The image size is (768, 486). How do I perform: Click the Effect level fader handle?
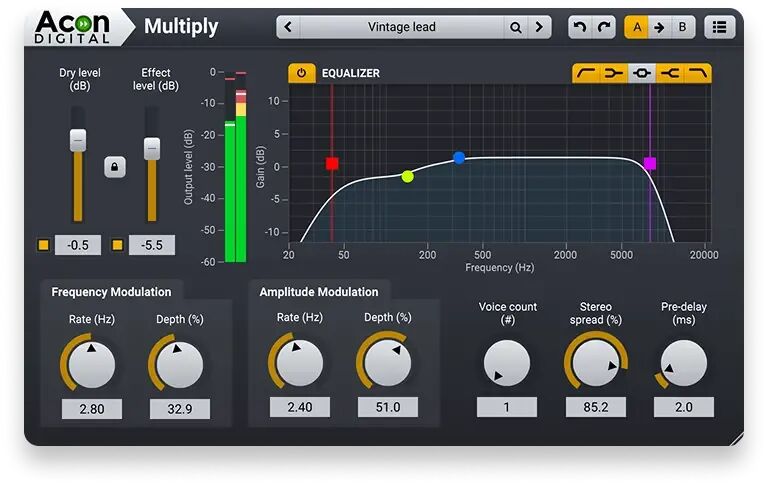(x=152, y=148)
